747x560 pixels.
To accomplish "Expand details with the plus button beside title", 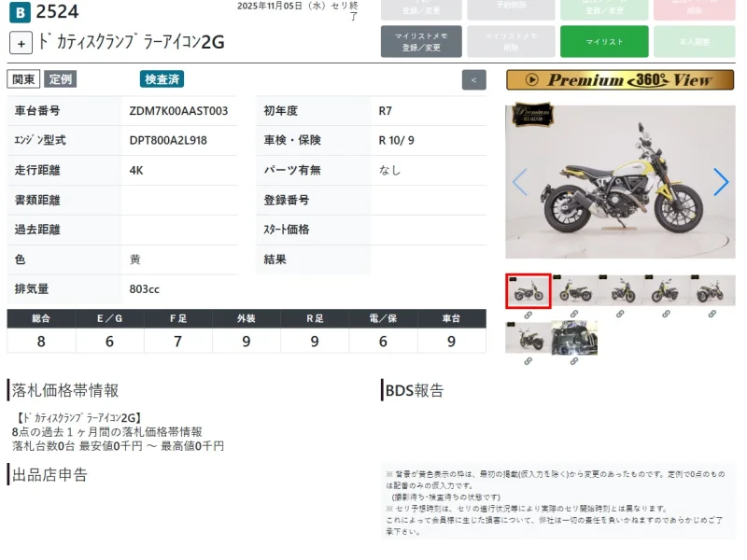I will coord(21,43).
